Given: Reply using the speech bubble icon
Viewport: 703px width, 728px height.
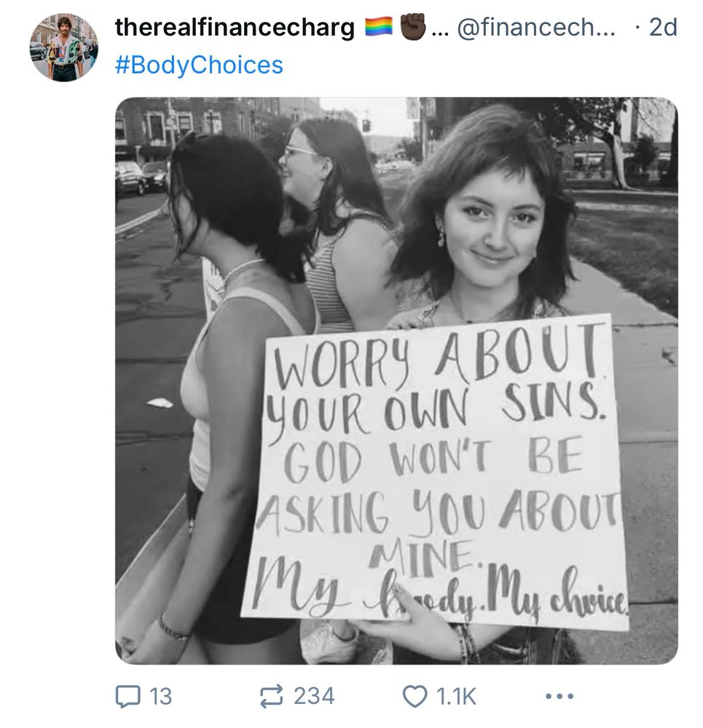Looking at the screenshot, I should (x=127, y=697).
